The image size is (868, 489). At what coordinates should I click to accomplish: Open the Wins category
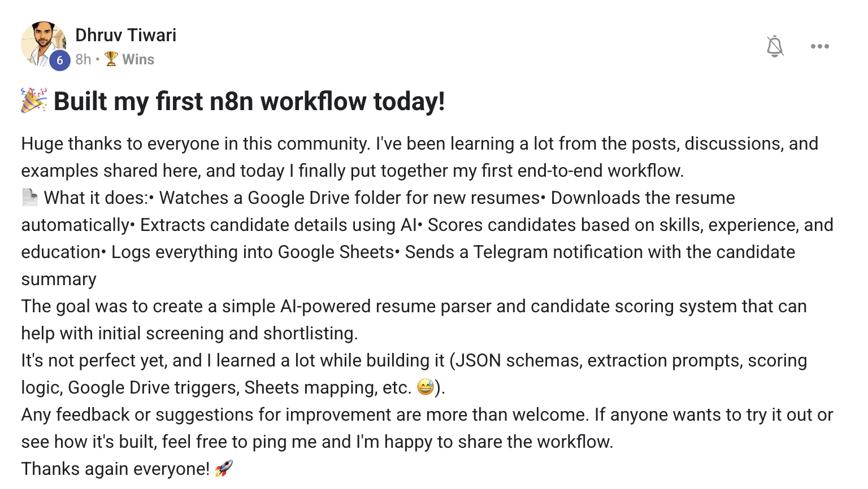(138, 59)
